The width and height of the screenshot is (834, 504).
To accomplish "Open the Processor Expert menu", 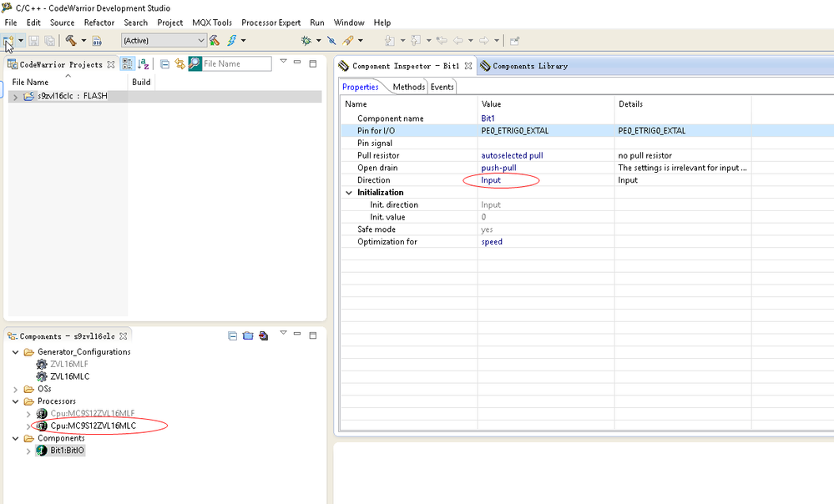I will pos(270,23).
